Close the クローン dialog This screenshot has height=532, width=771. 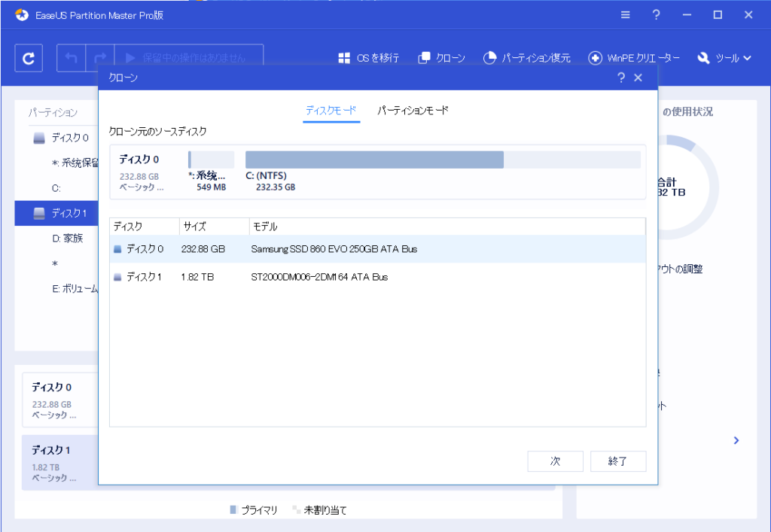tap(638, 78)
